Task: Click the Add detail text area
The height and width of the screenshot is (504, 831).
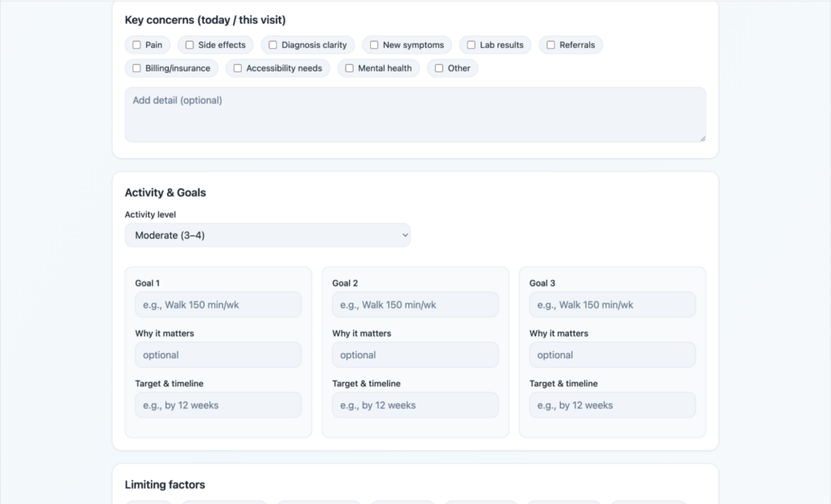Action: [x=415, y=114]
